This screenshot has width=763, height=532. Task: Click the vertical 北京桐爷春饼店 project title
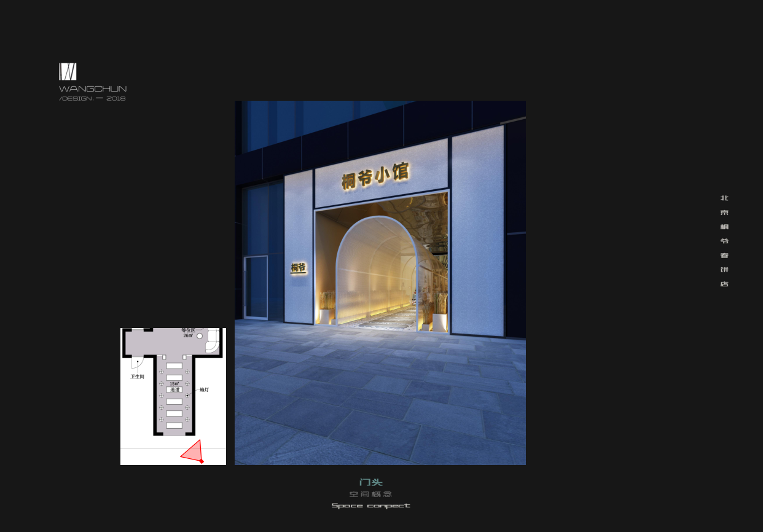(x=724, y=241)
